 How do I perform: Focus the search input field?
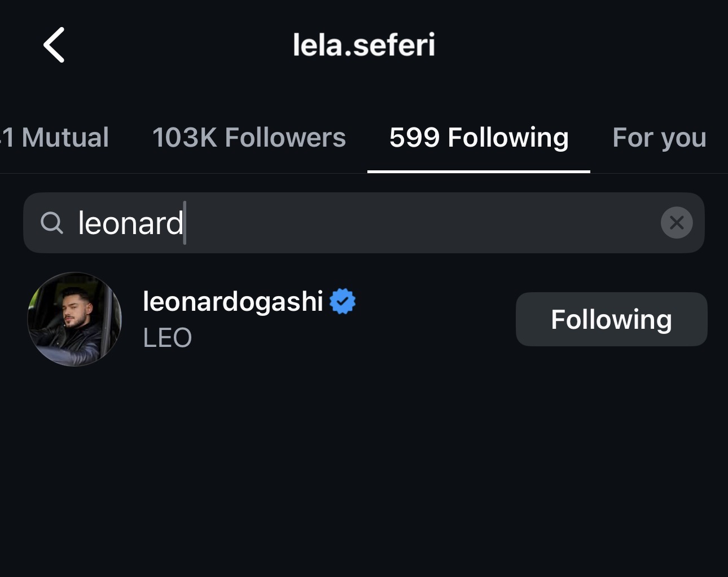395,223
